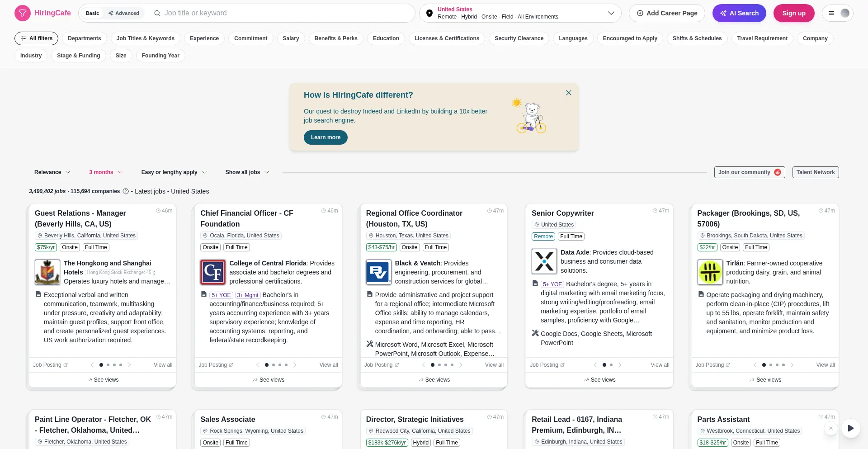Next slide arrow on Senior Copywriter card

click(620, 365)
